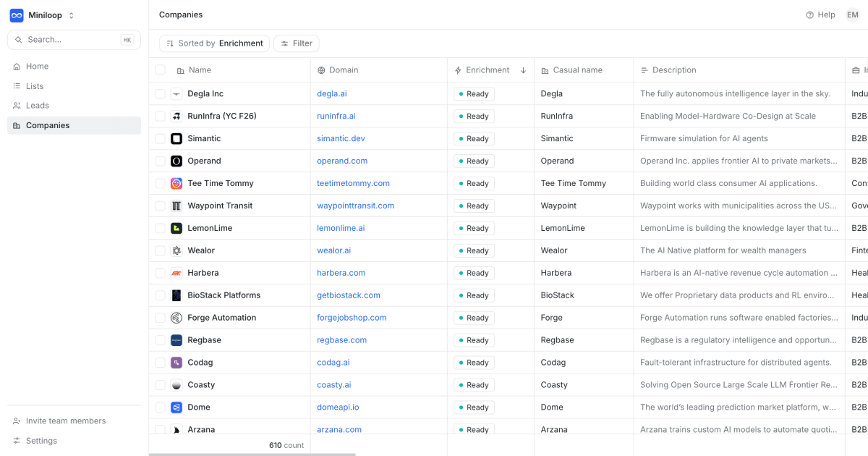
Task: Open the teetimetommy.com domain link
Action: 353,184
